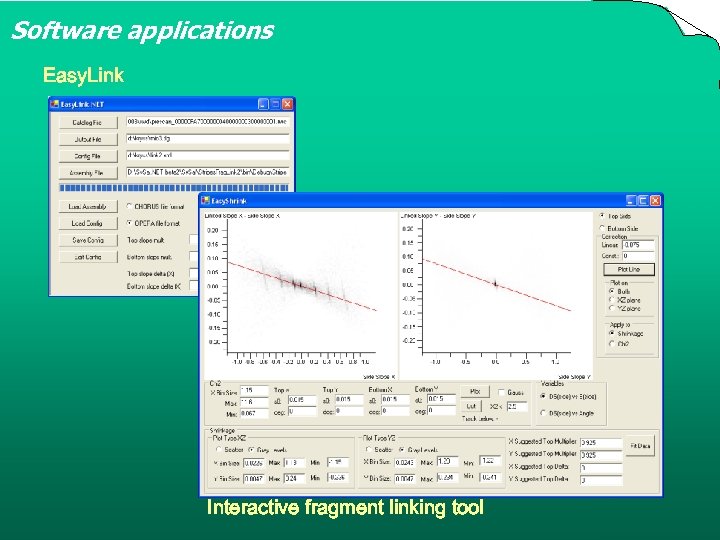Click the config file path field

(x=208, y=155)
